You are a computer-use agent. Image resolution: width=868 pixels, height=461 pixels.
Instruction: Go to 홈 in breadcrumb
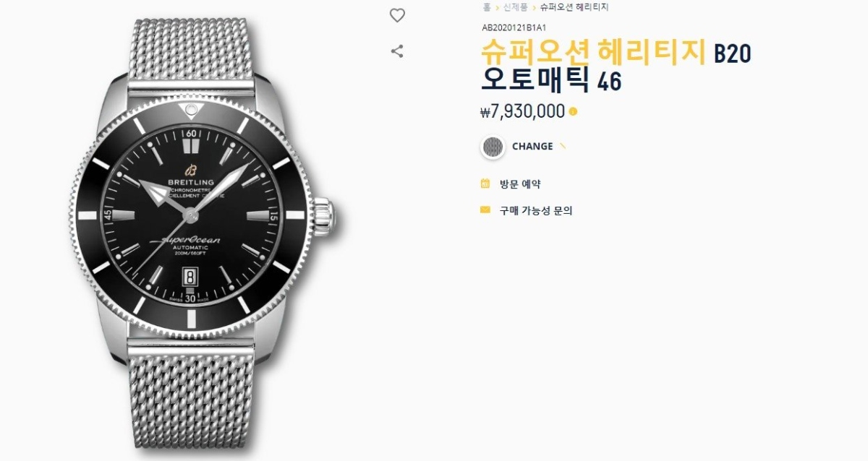click(x=487, y=7)
